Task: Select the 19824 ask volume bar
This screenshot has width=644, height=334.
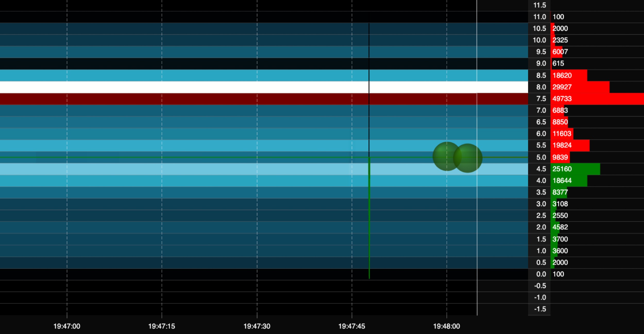Action: [570, 145]
